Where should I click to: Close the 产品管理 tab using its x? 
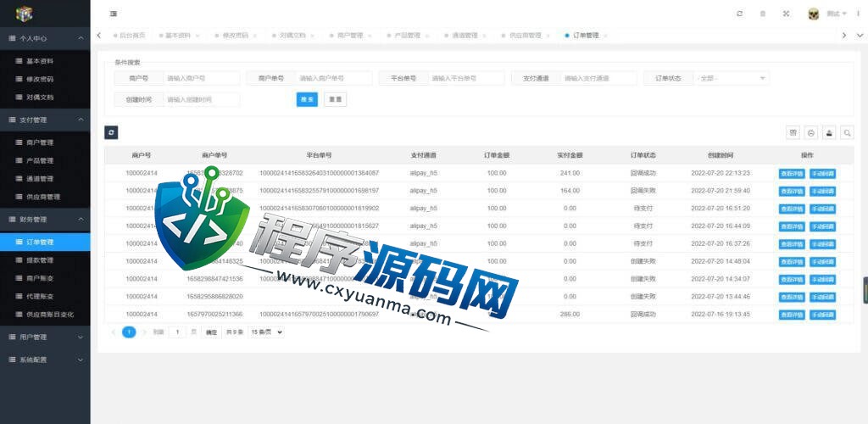427,36
